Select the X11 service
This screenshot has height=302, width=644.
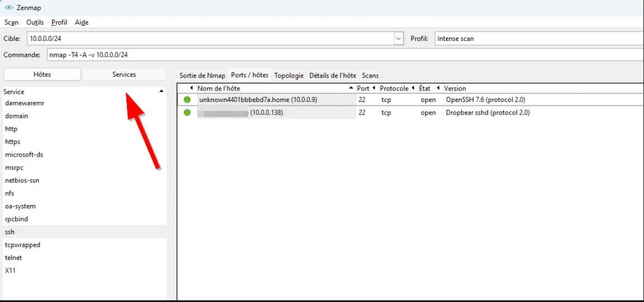[85, 271]
